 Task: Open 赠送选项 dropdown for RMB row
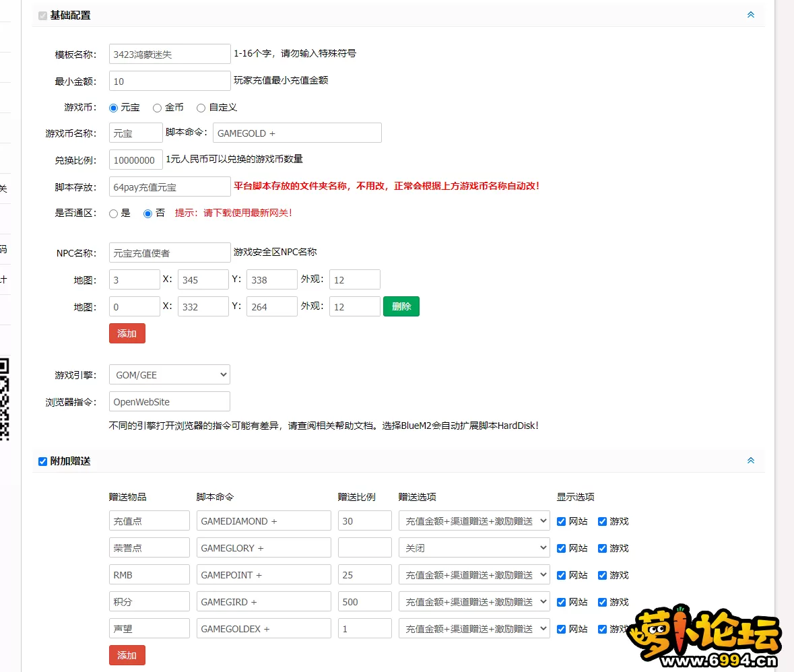pyautogui.click(x=474, y=574)
